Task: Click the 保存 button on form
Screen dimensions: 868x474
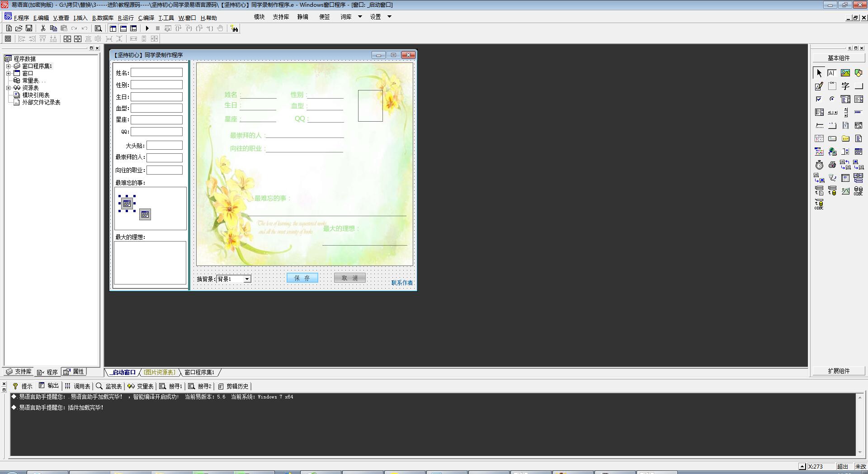Action: 302,278
